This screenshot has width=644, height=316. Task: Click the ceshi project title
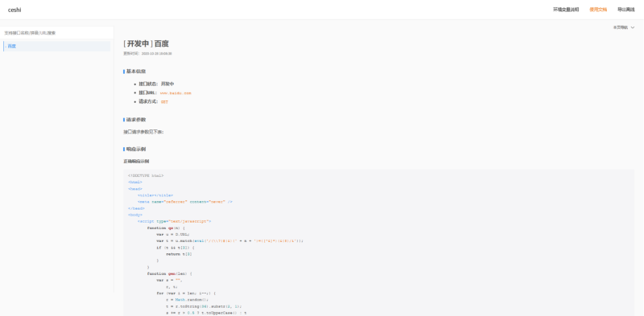tap(14, 10)
